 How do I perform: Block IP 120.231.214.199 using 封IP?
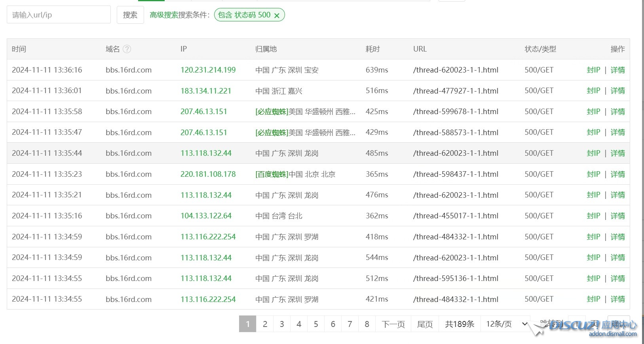pyautogui.click(x=593, y=70)
